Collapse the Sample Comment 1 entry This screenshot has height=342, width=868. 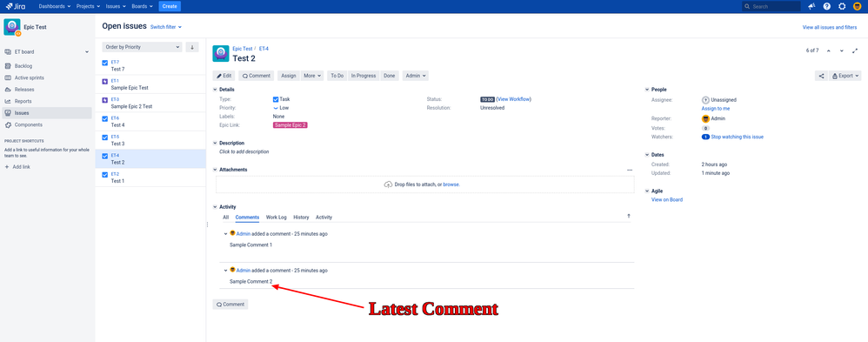[225, 234]
